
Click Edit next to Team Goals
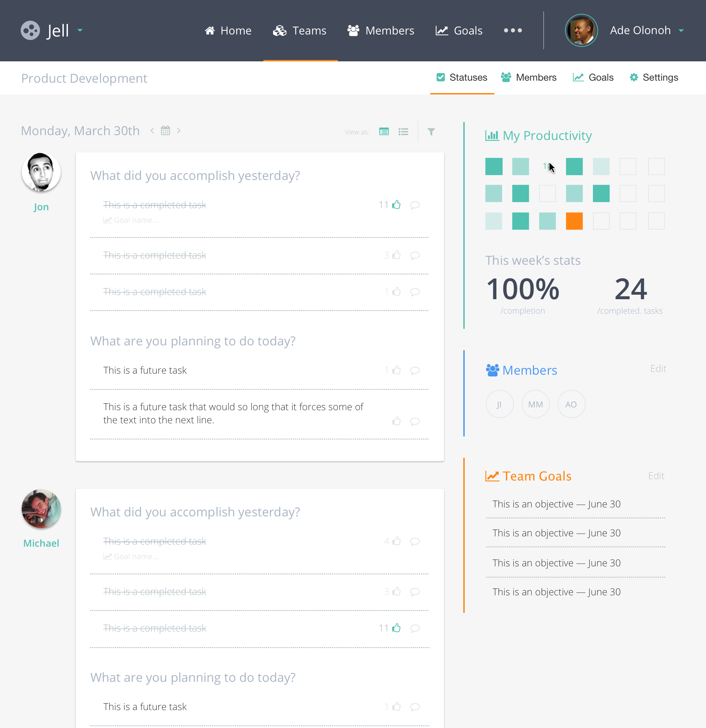coord(656,476)
